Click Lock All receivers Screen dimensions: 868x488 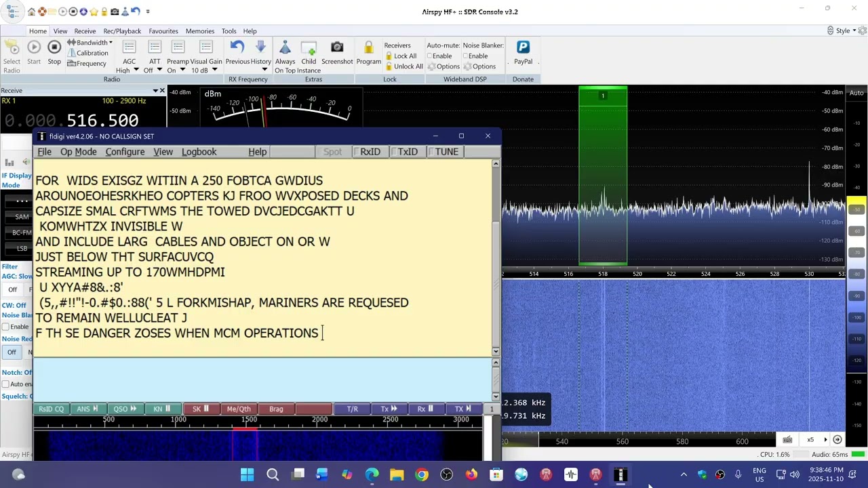pyautogui.click(x=400, y=56)
